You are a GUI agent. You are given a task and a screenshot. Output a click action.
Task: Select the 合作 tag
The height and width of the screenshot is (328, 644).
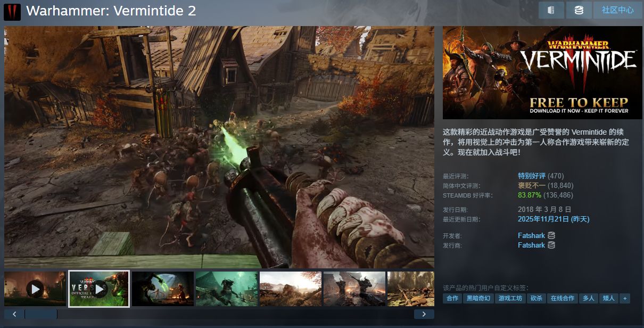tap(452, 298)
